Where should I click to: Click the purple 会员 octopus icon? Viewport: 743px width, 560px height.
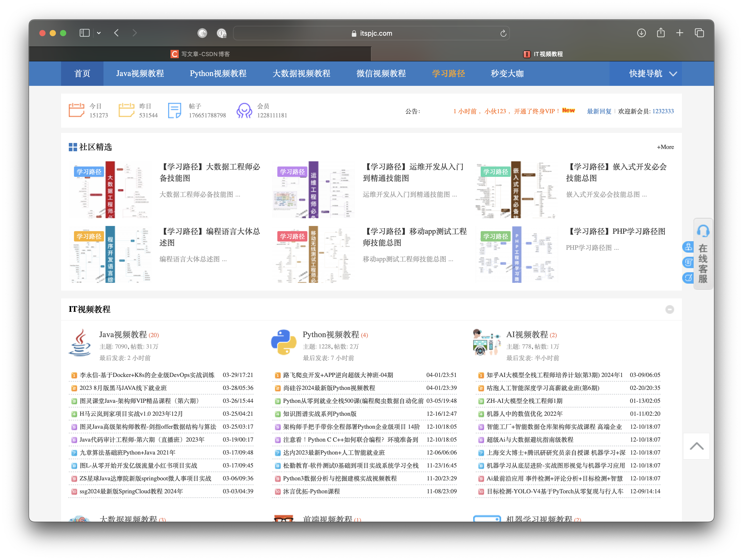tap(244, 110)
